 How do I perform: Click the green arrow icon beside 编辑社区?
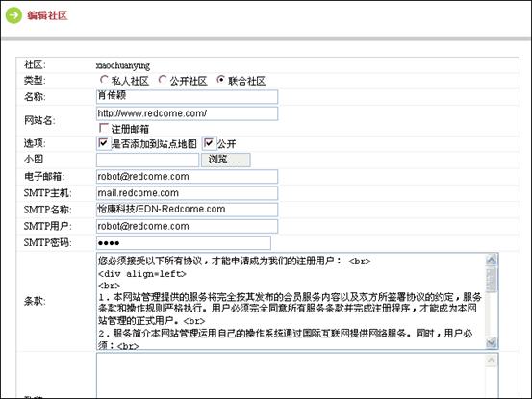[13, 15]
